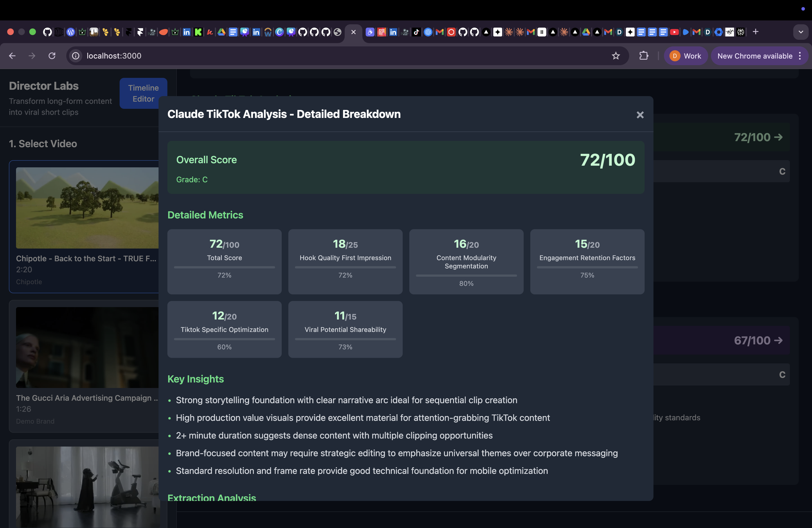Open a new browser tab

coord(755,32)
